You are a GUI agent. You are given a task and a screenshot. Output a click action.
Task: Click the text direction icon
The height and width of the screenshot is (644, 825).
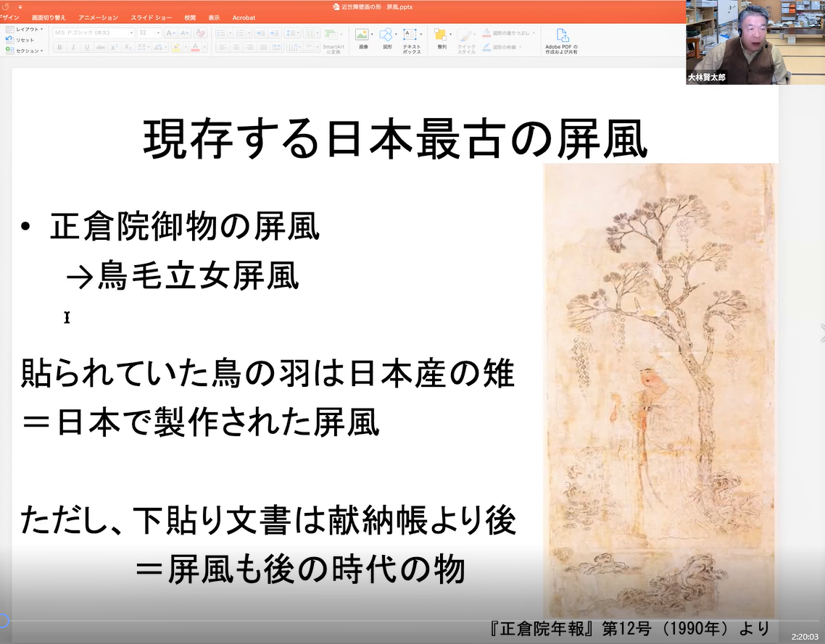294,47
